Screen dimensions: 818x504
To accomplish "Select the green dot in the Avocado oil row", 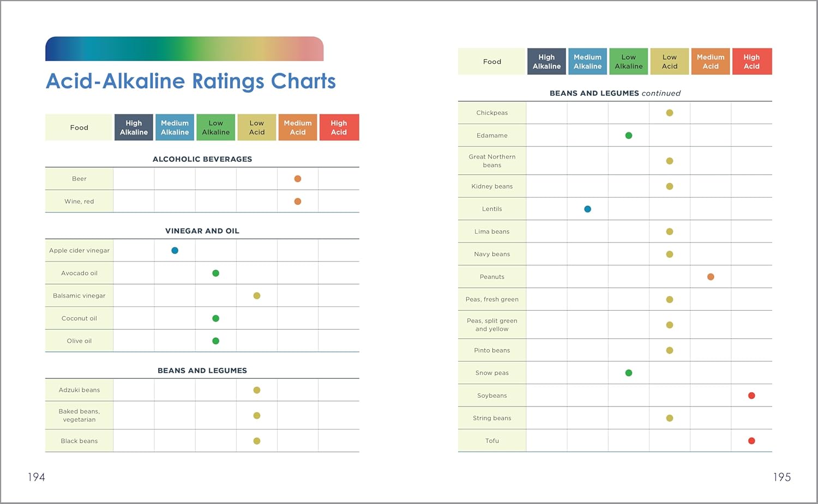I will click(216, 273).
